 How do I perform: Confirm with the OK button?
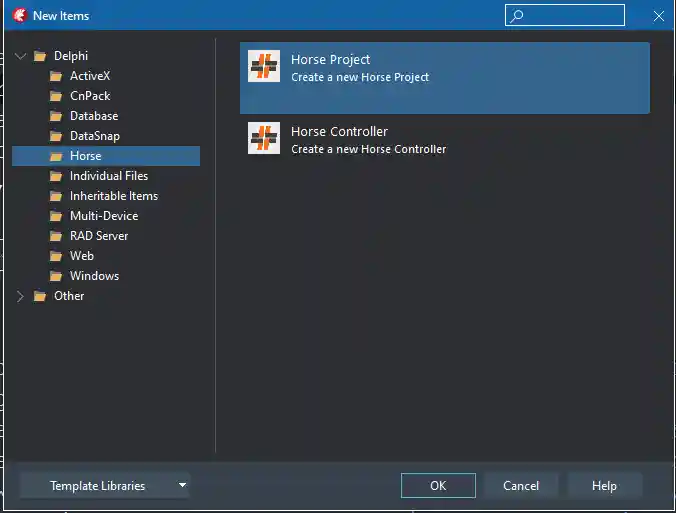438,485
